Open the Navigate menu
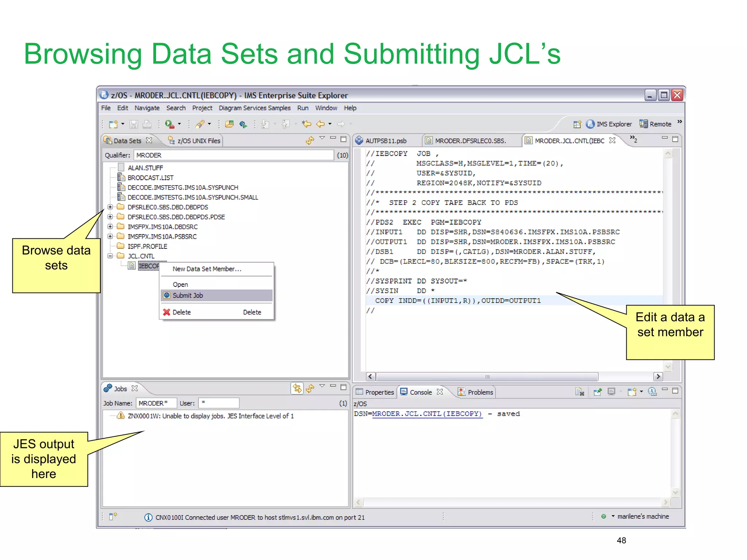747x560 pixels. [147, 108]
